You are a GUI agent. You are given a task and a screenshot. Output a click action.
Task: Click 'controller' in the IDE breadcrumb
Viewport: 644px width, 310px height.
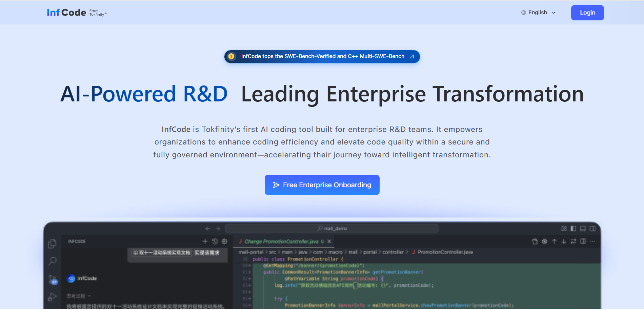coord(393,252)
